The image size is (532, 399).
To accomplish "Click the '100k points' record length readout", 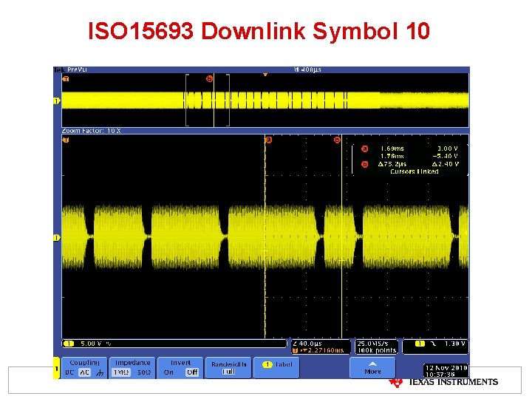I will [377, 350].
